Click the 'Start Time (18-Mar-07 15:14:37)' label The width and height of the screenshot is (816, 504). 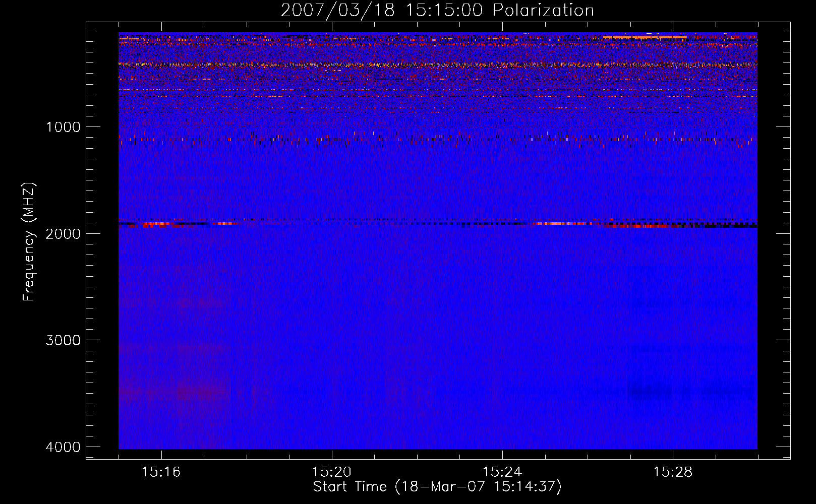point(437,487)
